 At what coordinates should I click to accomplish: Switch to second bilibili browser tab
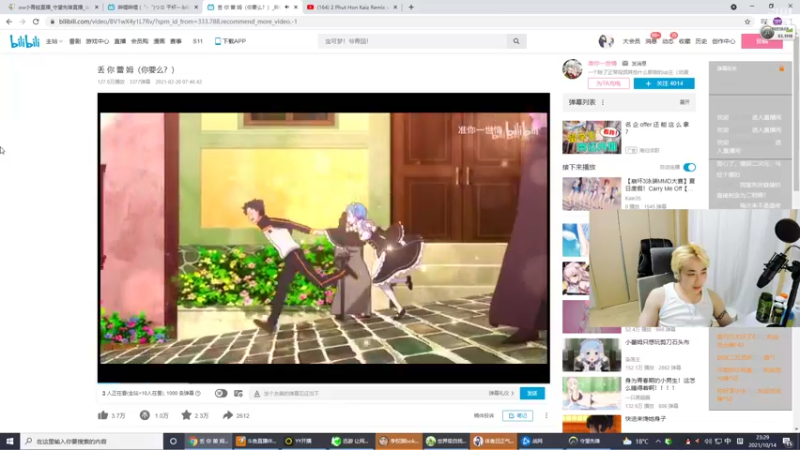[152, 7]
